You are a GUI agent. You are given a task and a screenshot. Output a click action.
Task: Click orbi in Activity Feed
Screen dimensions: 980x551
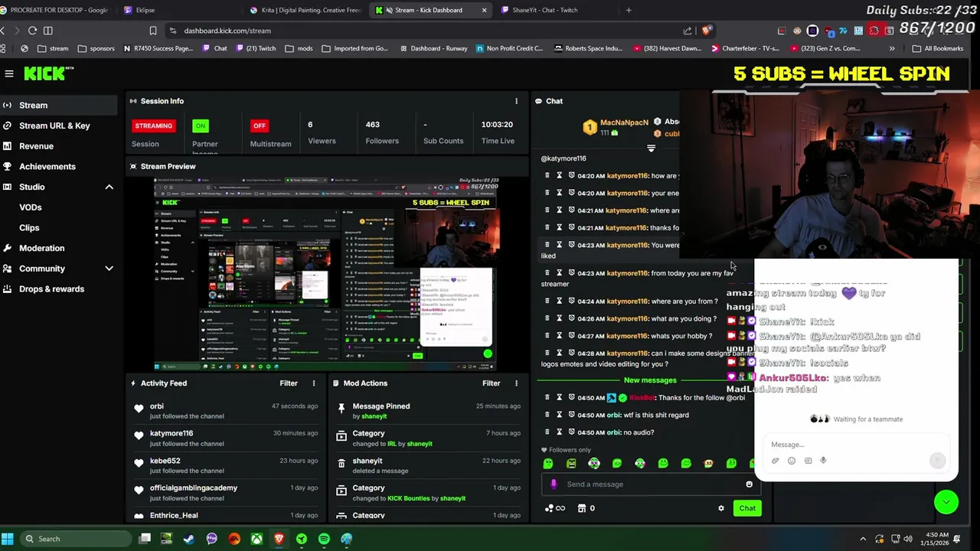(x=157, y=406)
